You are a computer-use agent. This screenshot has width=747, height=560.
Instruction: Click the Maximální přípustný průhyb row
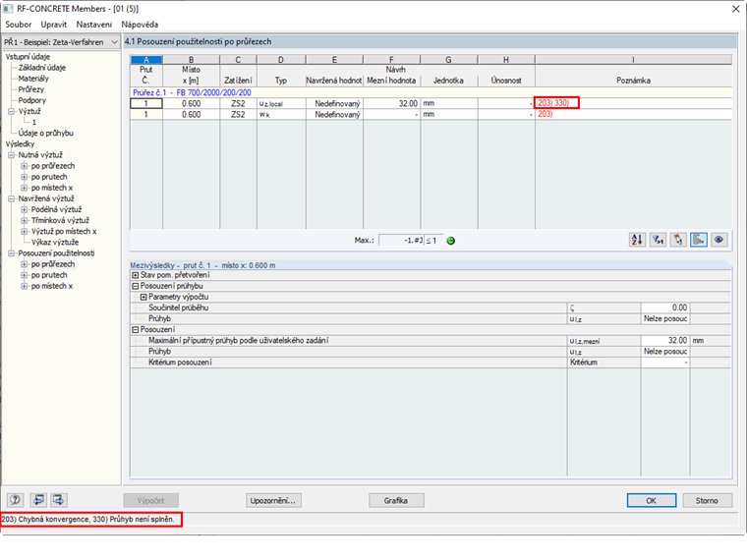[431, 341]
